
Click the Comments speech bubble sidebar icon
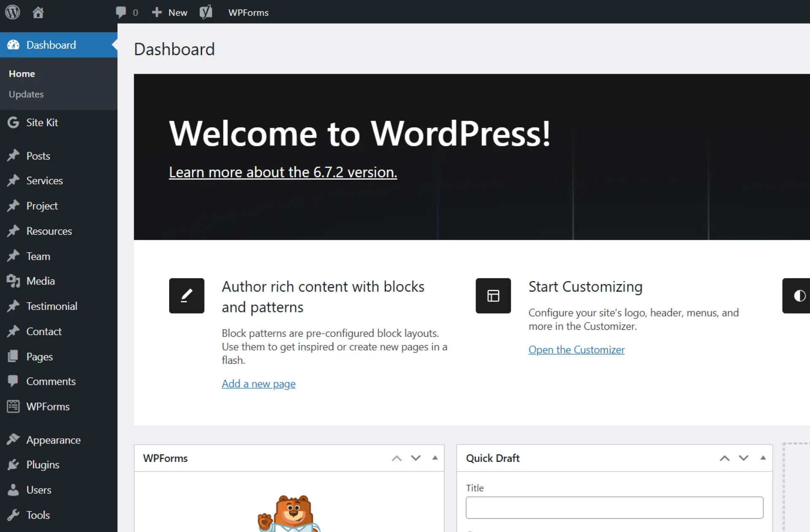[13, 381]
